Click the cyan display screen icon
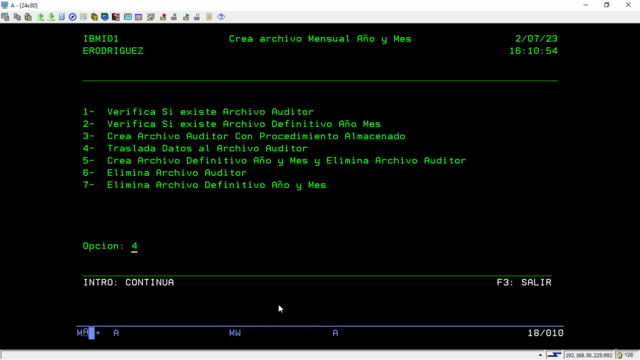This screenshot has height=360, width=640. click(x=128, y=17)
